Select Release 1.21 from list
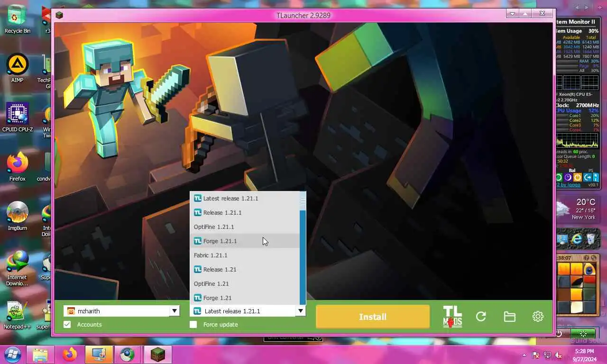The width and height of the screenshot is (607, 364). (x=245, y=270)
